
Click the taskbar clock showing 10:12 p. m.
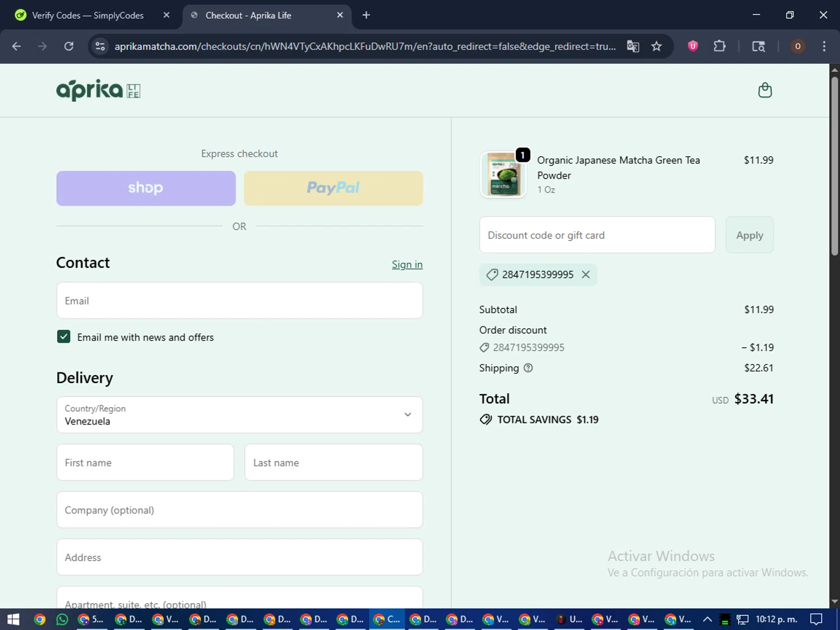pyautogui.click(x=776, y=619)
